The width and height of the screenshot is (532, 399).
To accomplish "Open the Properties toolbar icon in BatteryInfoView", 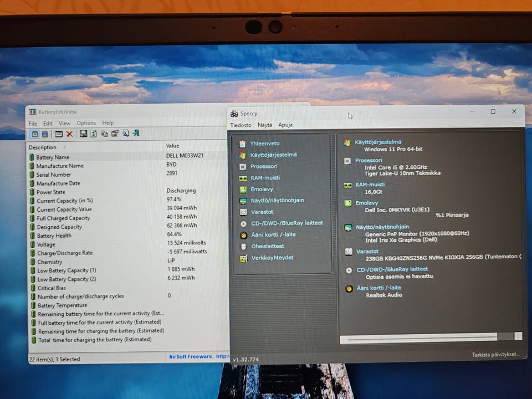I will [115, 134].
